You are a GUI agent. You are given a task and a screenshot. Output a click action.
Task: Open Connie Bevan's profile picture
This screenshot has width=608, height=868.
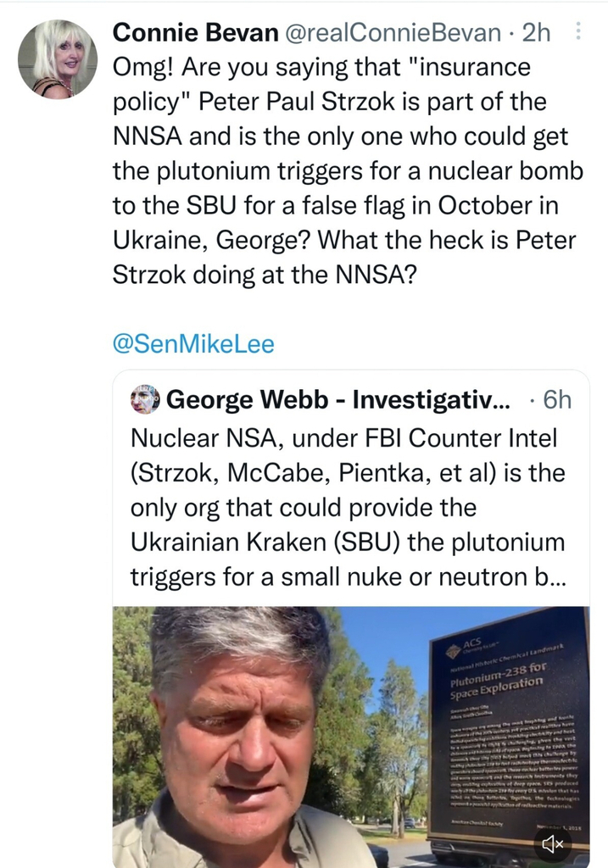click(58, 59)
